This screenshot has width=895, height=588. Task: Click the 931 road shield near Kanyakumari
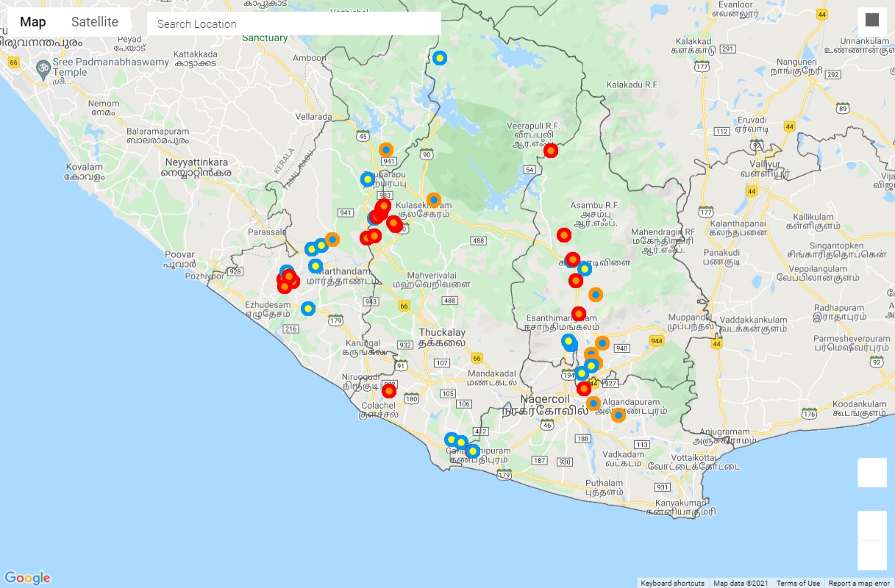click(663, 487)
